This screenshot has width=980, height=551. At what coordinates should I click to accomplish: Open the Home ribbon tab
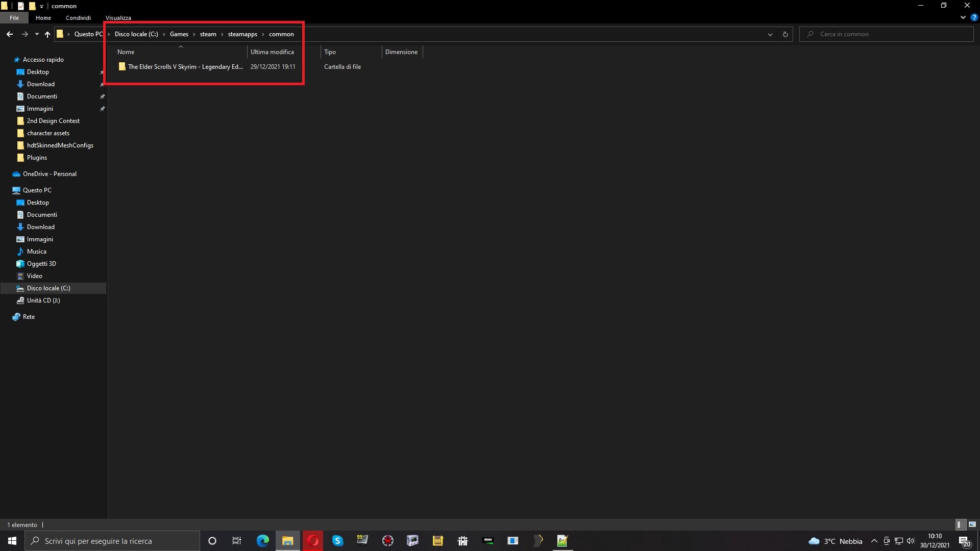[x=43, y=18]
